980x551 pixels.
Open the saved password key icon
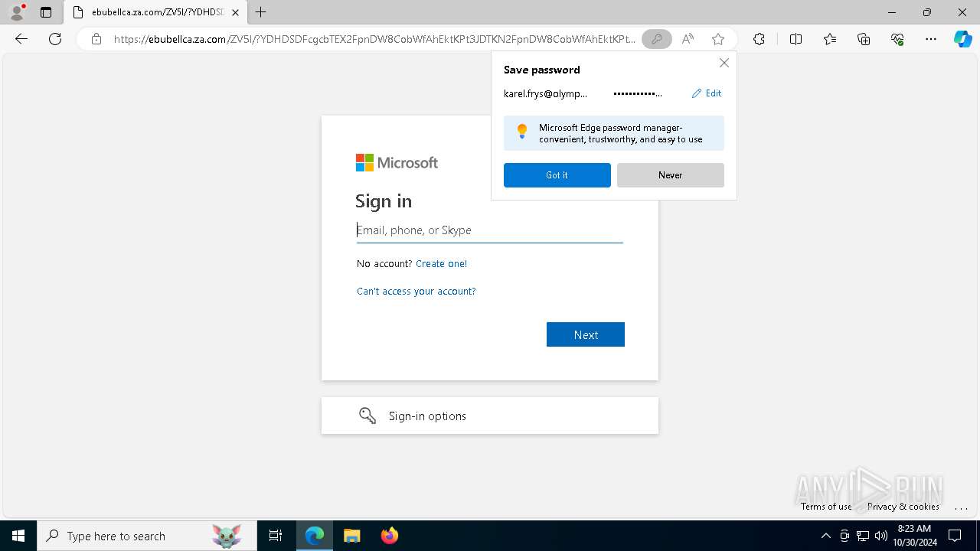tap(656, 39)
